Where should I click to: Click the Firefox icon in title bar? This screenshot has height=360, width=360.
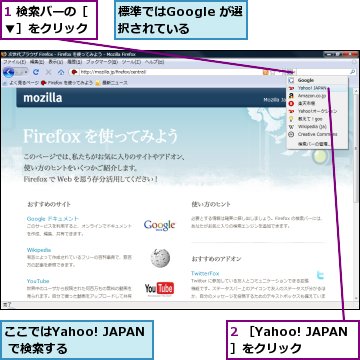4,54
